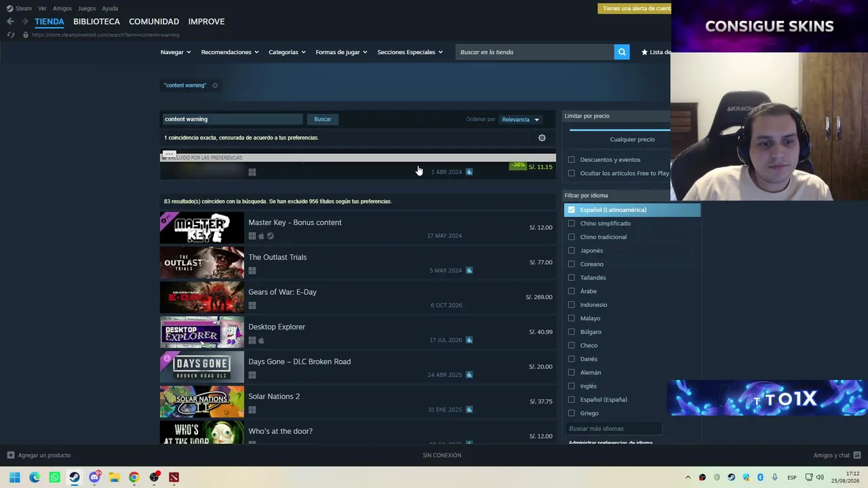
Task: Open WhatsApp from the taskbar
Action: tap(55, 477)
